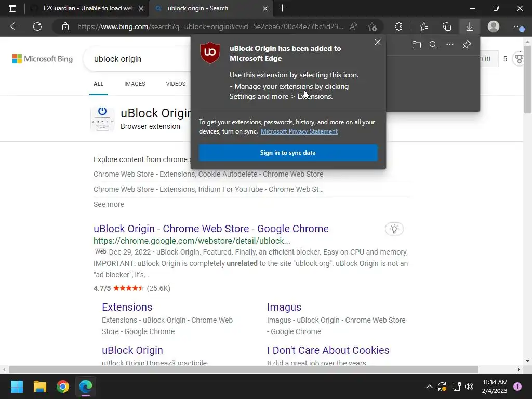Open Iridium For YouTube Chrome Web Store row
Viewport: 532px width, 399px height.
pos(208,189)
